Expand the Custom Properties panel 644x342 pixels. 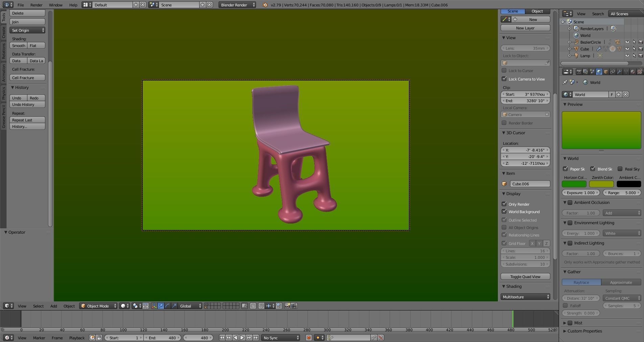click(565, 331)
